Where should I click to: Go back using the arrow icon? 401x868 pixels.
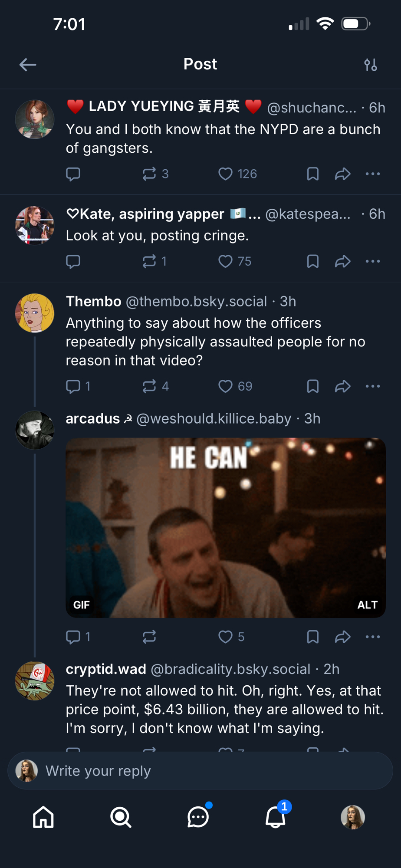pyautogui.click(x=28, y=65)
